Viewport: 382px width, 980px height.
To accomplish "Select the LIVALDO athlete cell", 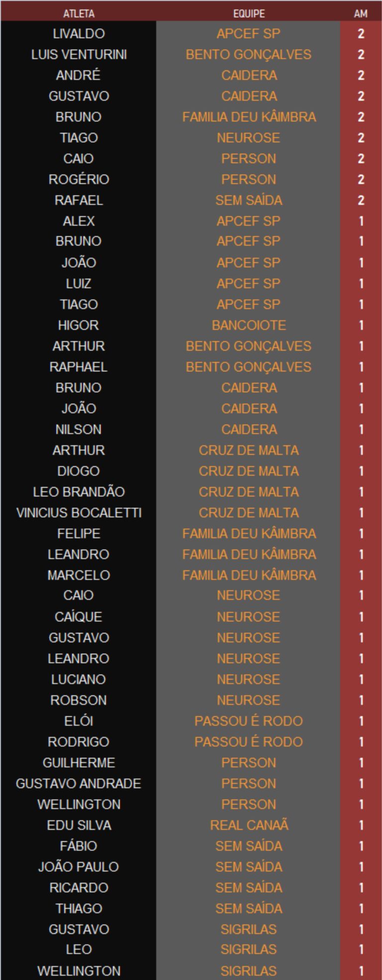I will (x=79, y=34).
